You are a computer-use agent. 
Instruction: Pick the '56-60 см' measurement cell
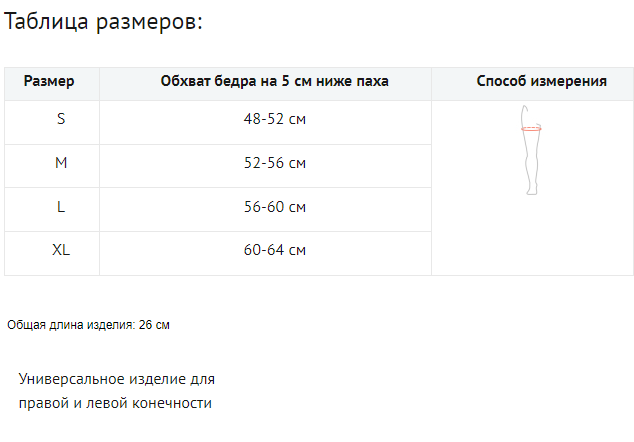click(274, 207)
